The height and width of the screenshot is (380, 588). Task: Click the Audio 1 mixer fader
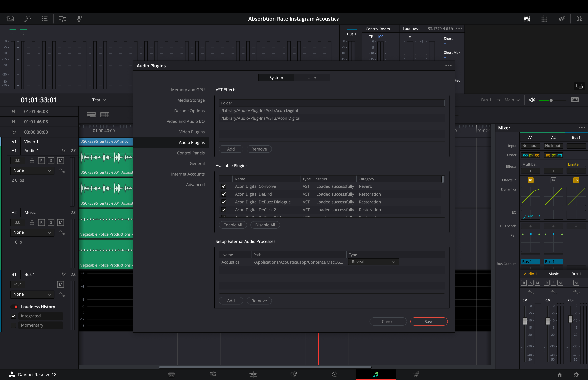[x=525, y=321]
